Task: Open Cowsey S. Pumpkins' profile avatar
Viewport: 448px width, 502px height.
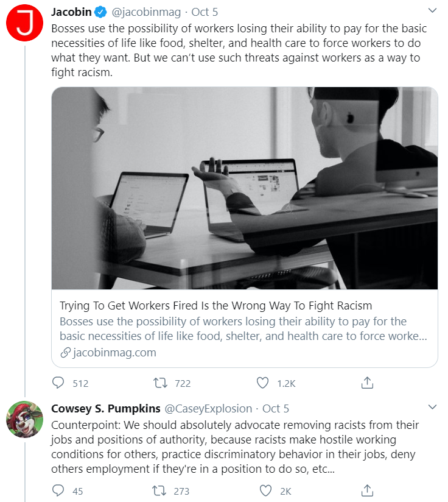Action: [24, 419]
